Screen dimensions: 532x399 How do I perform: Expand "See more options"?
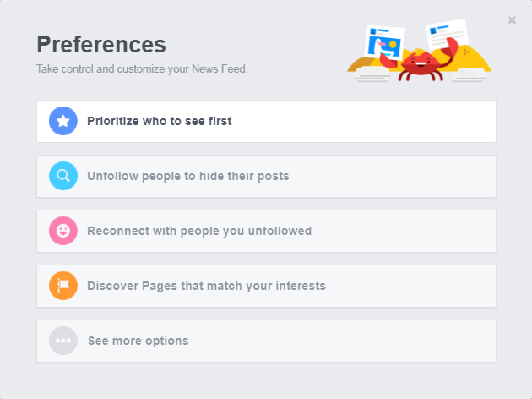coord(138,341)
